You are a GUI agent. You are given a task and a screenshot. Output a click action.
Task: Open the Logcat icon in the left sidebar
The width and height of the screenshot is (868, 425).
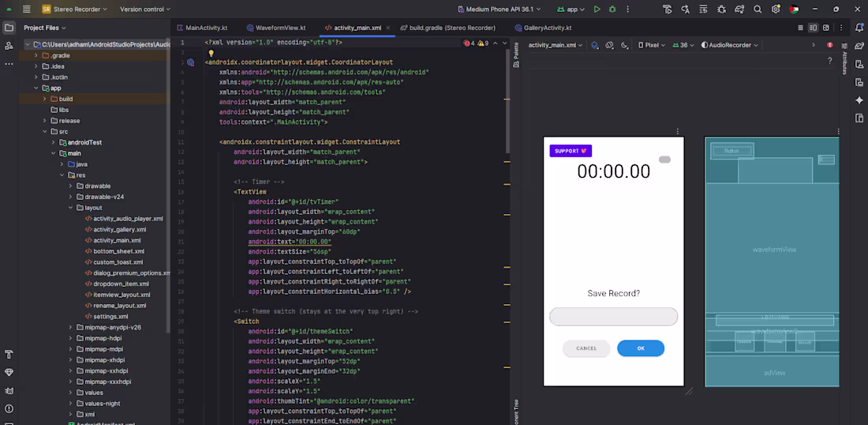(9, 391)
